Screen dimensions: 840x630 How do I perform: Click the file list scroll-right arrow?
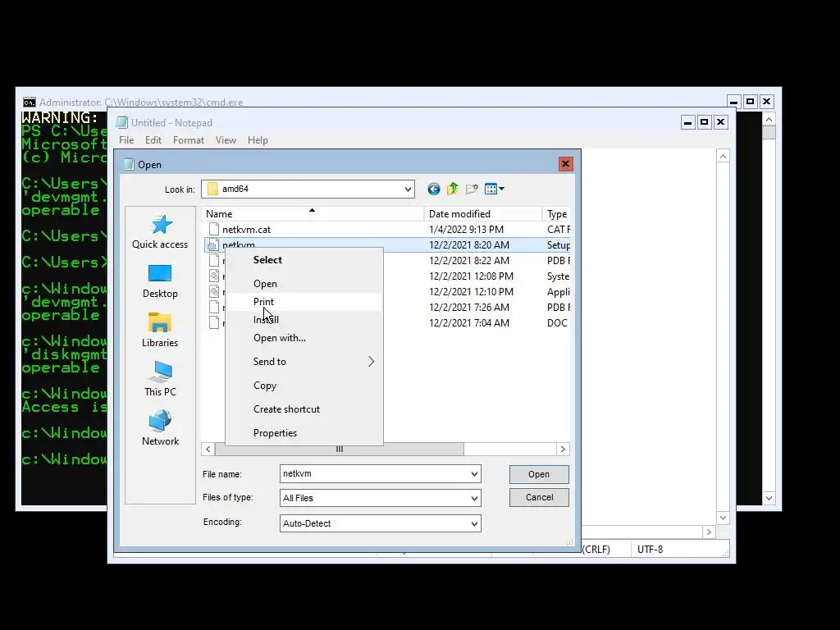[563, 449]
